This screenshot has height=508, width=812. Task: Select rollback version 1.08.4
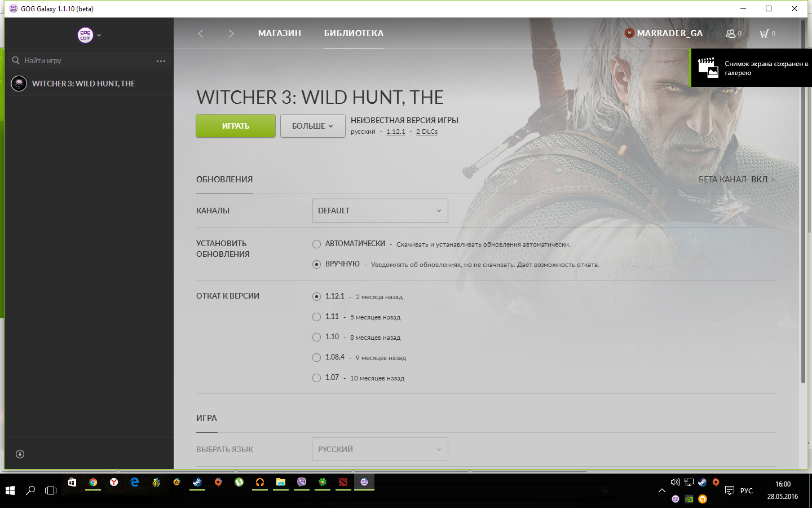317,357
